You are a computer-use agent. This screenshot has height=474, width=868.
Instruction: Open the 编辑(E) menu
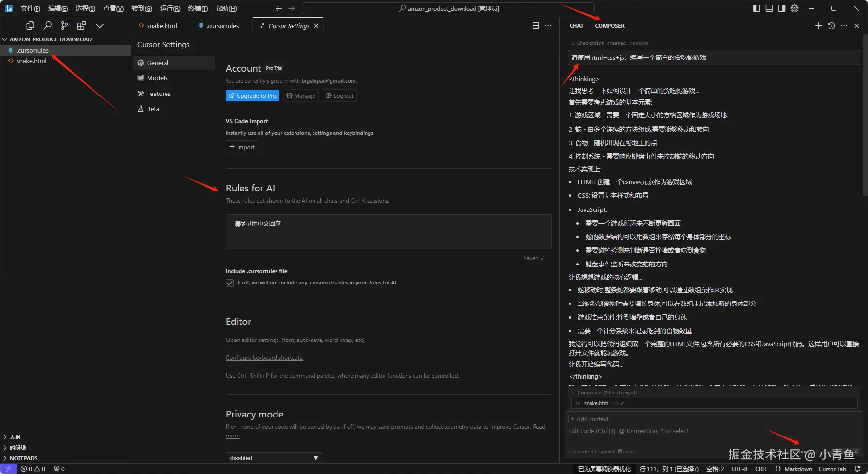click(58, 8)
